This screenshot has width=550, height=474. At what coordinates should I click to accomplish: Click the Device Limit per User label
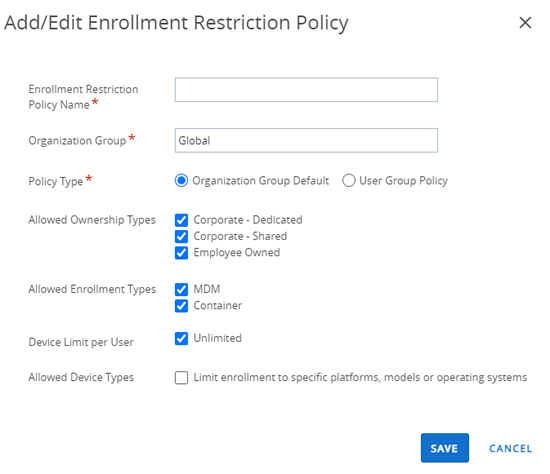coord(81,342)
